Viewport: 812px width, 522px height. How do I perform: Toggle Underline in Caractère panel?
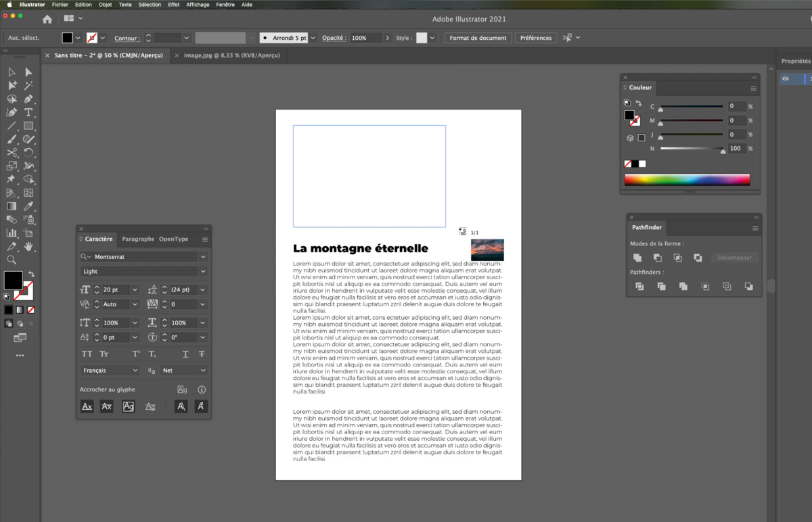[x=185, y=354]
